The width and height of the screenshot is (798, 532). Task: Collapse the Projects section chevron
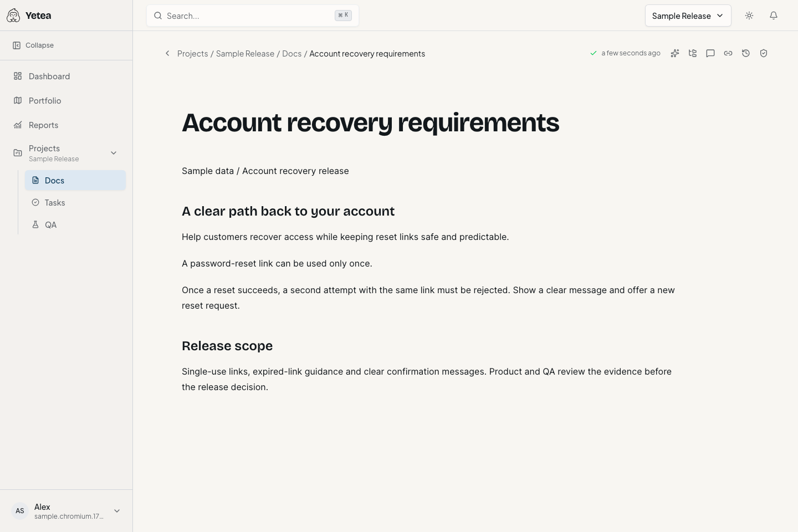[114, 153]
